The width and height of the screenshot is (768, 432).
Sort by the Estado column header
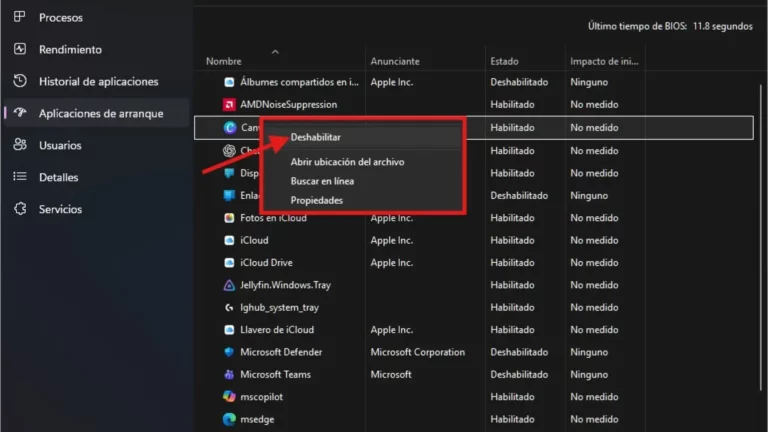point(504,61)
